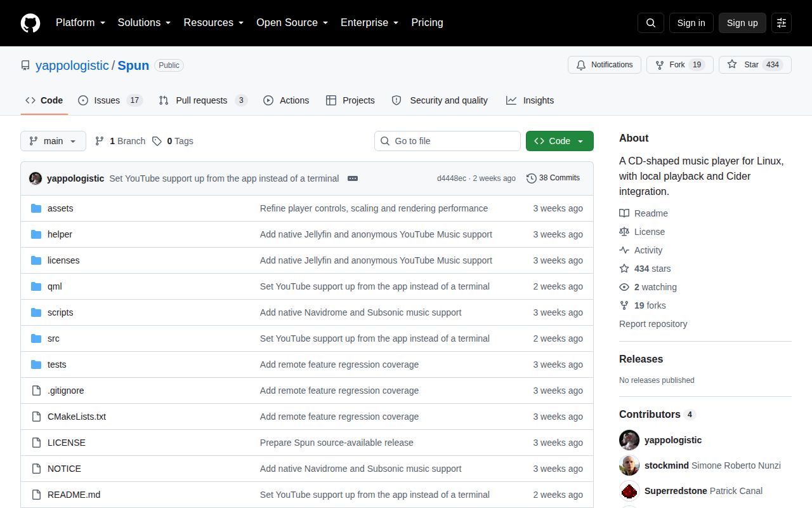Click the qml folder icon
The width and height of the screenshot is (812, 508).
coord(36,286)
